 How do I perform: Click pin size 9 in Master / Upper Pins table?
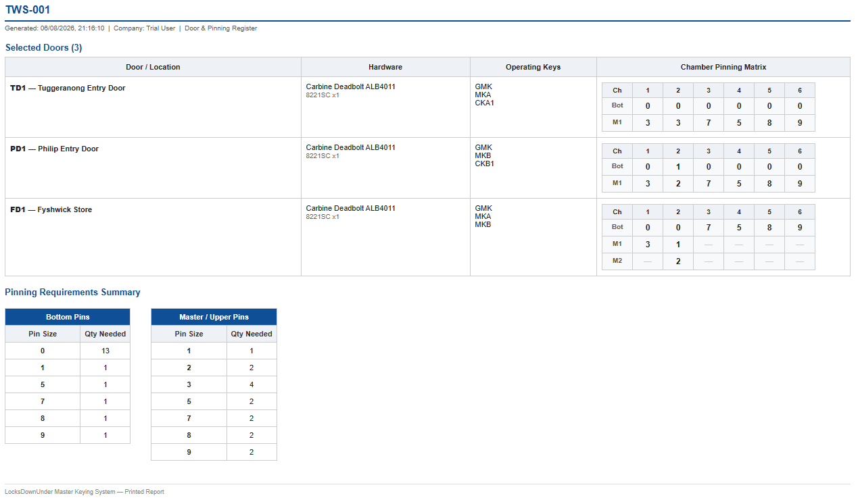pos(189,452)
